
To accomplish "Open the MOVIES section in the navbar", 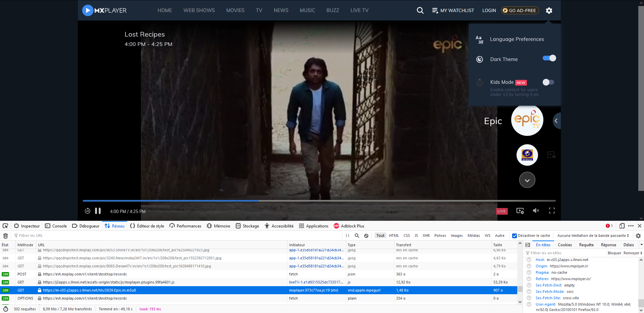I will pyautogui.click(x=235, y=10).
